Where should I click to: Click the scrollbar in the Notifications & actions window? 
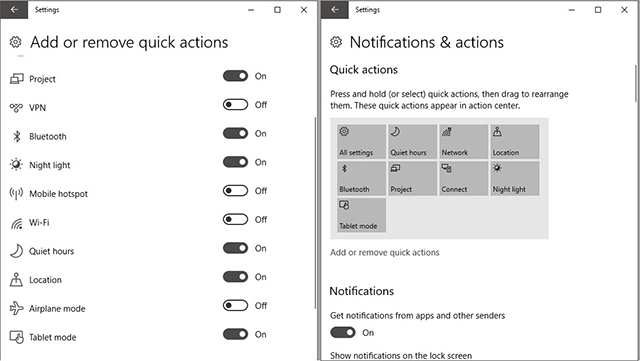click(636, 83)
